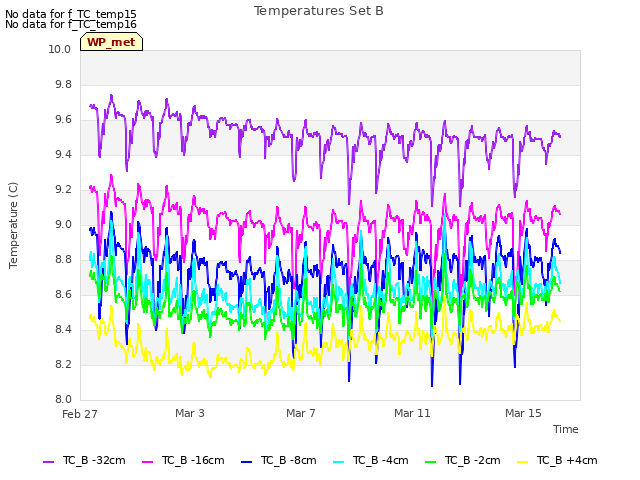Click the 10.0 y-axis tick label
The image size is (640, 480).
(60, 49)
